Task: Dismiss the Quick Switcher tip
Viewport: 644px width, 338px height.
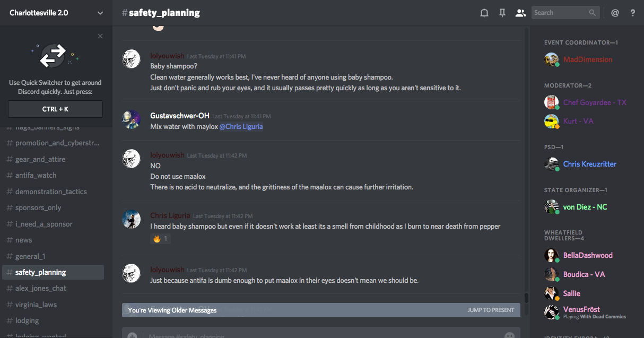Action: pyautogui.click(x=100, y=36)
